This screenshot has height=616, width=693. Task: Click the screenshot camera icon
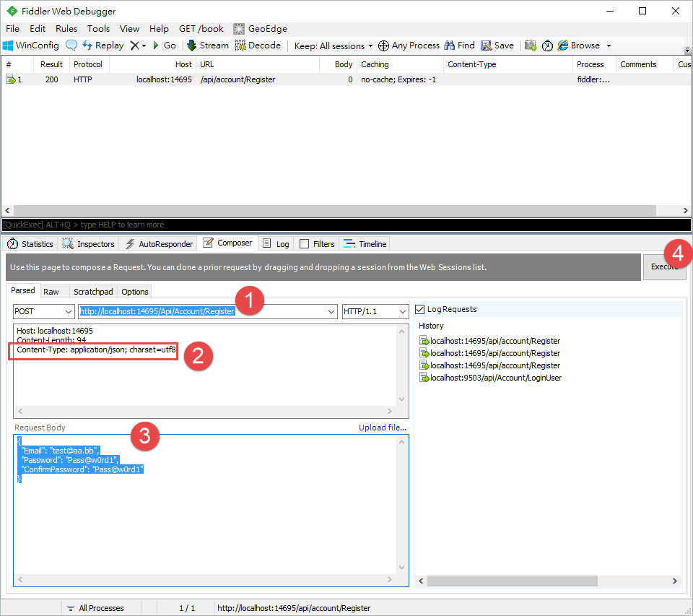pyautogui.click(x=531, y=45)
